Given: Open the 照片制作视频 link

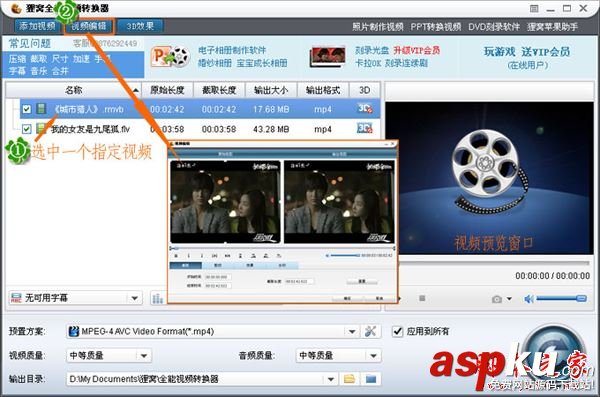Looking at the screenshot, I should click(x=378, y=27).
